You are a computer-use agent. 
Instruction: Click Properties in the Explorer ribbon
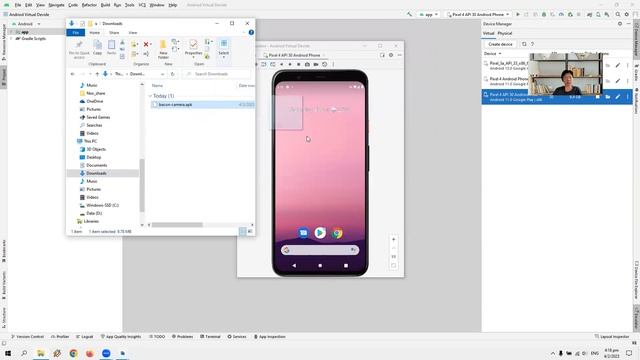pyautogui.click(x=193, y=49)
